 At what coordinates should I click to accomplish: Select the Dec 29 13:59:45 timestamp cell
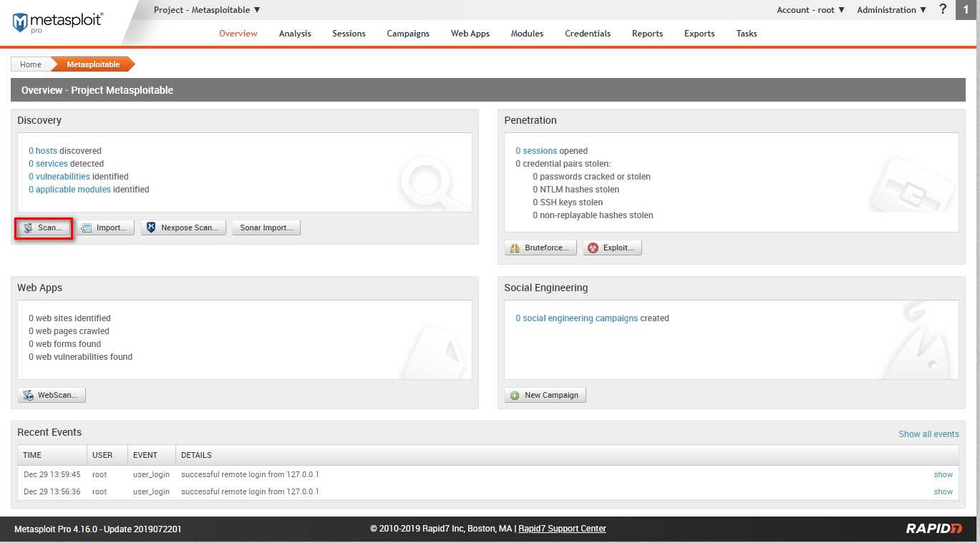(x=52, y=474)
